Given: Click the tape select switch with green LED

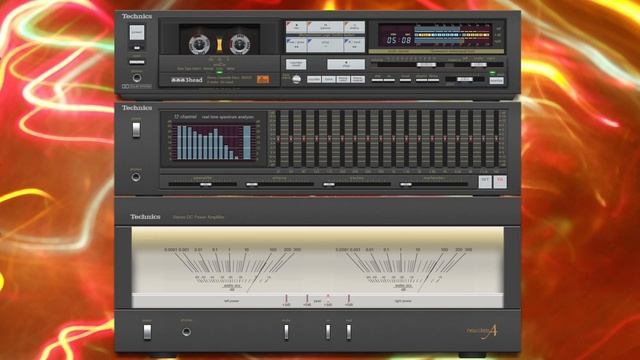Looking at the screenshot, I should tap(220, 72).
